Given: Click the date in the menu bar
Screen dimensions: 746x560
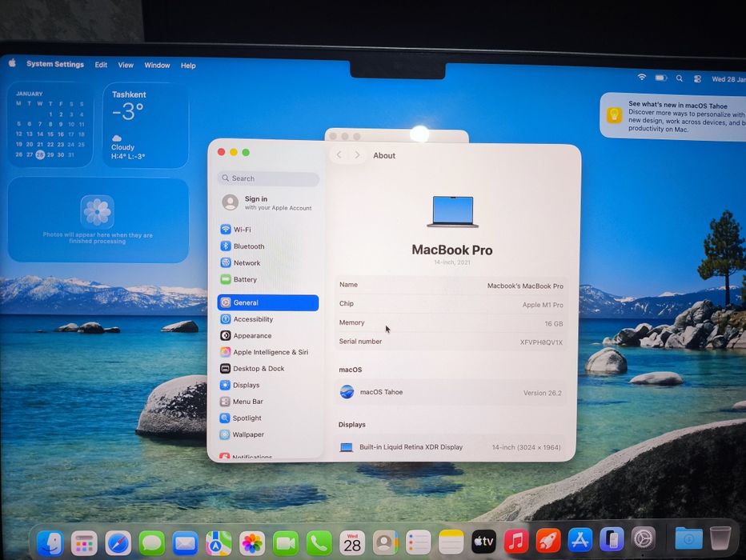Looking at the screenshot, I should pos(728,79).
